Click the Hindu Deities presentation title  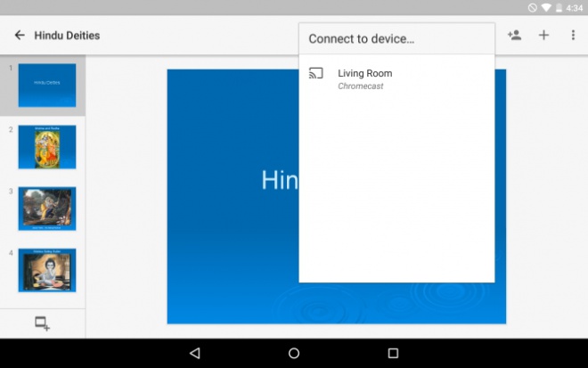(67, 36)
